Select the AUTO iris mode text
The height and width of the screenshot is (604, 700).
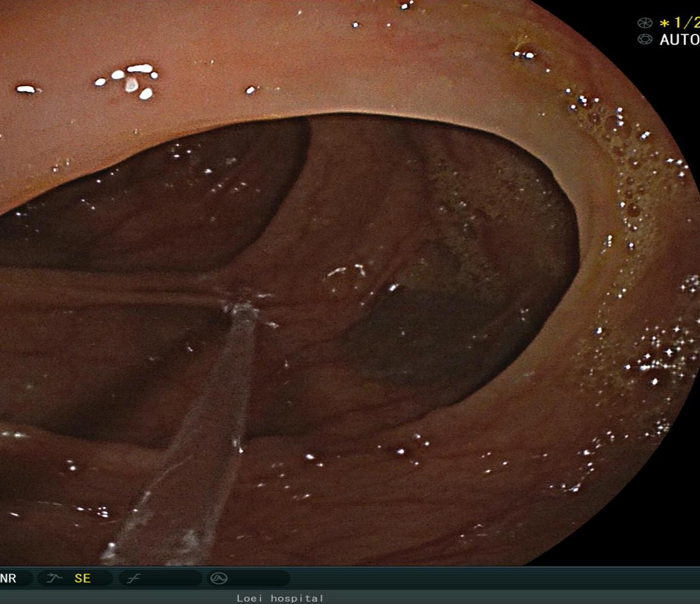click(679, 40)
